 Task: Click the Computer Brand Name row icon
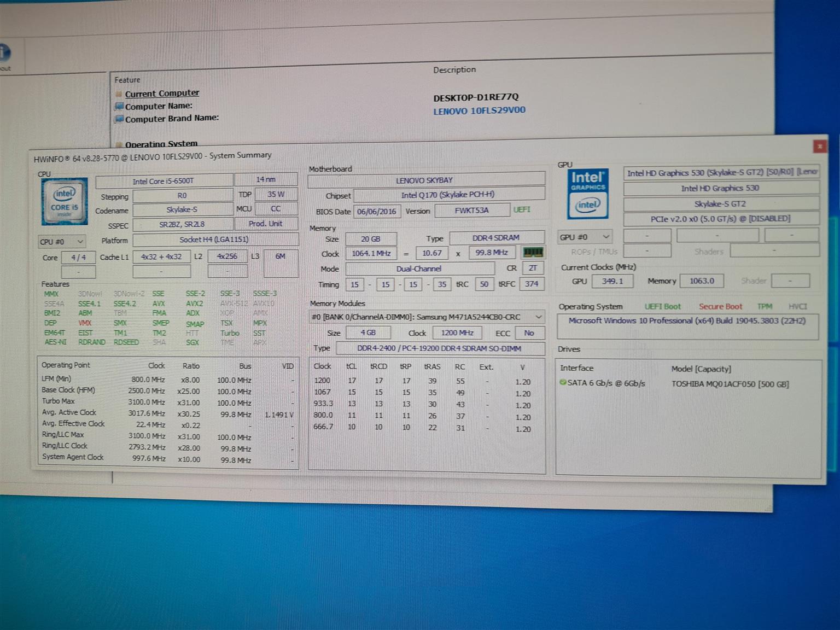point(119,119)
